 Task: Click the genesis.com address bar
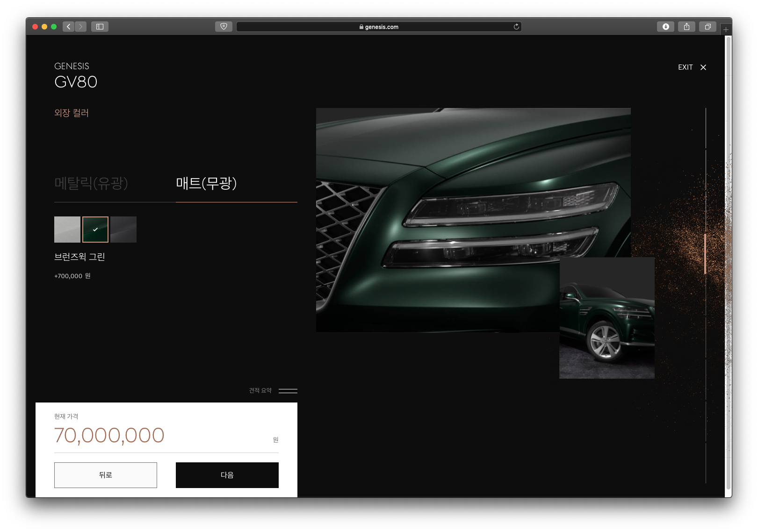(379, 27)
